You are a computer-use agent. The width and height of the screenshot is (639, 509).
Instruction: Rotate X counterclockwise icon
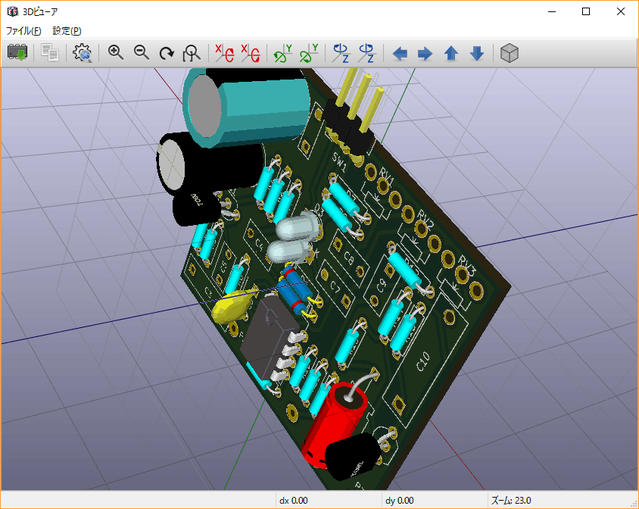(250, 53)
